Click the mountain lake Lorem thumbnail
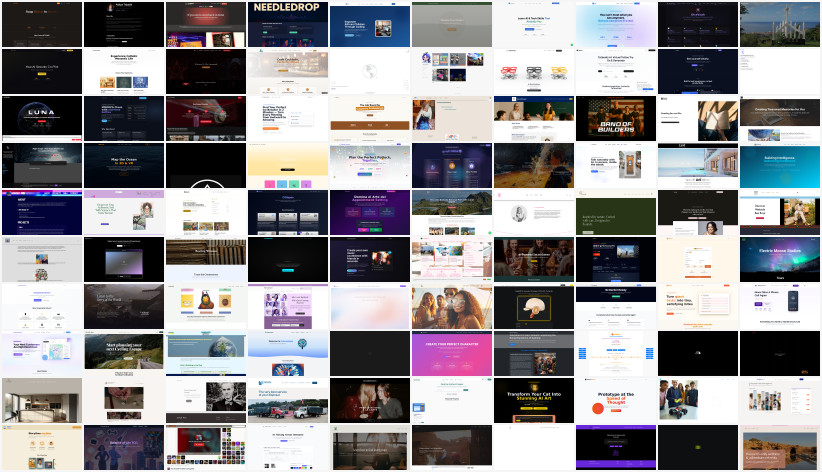Viewport: 822px width, 472px height. tap(124, 306)
